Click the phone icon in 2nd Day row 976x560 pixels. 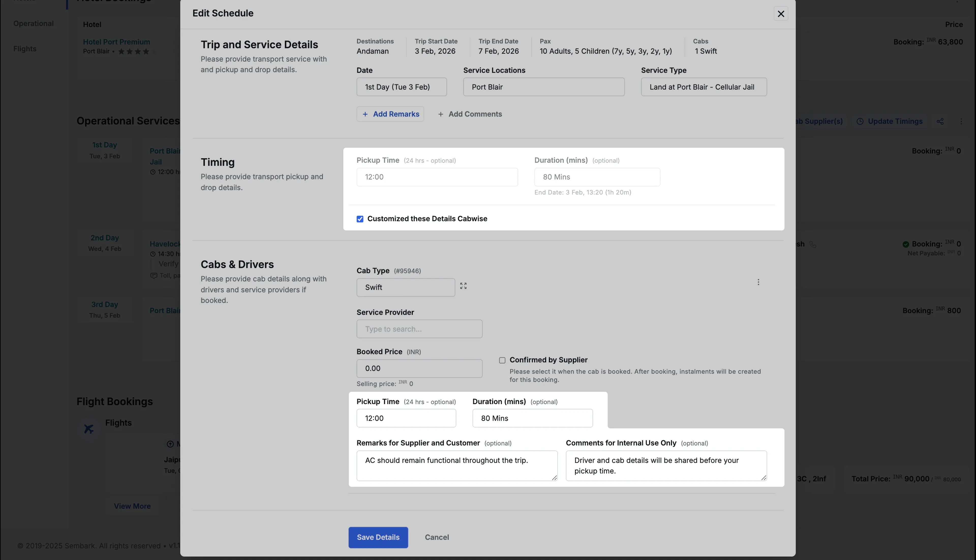click(813, 244)
